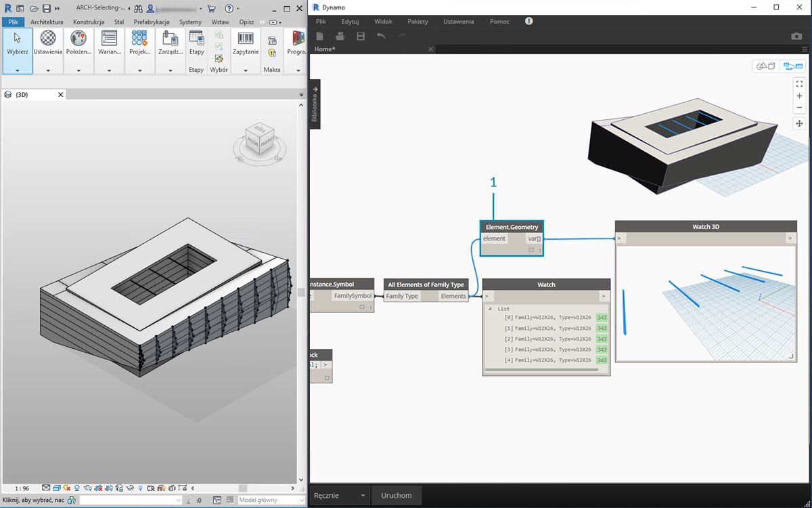Click [2] Family=W12X26 row in Watch list
The height and width of the screenshot is (508, 812).
(x=547, y=338)
